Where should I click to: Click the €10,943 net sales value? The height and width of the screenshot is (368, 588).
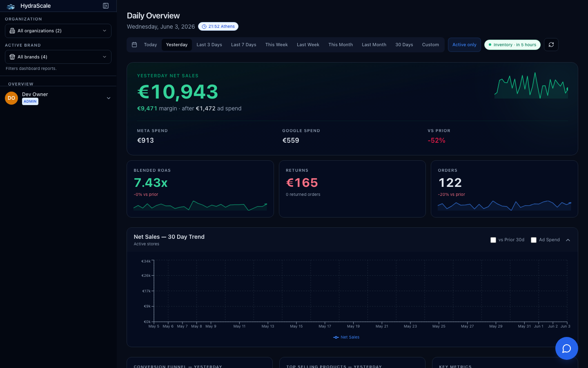click(x=178, y=92)
